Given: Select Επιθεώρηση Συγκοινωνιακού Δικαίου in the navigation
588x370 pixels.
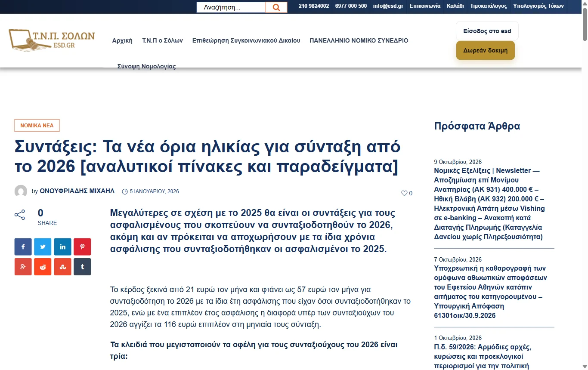Looking at the screenshot, I should click(x=246, y=40).
